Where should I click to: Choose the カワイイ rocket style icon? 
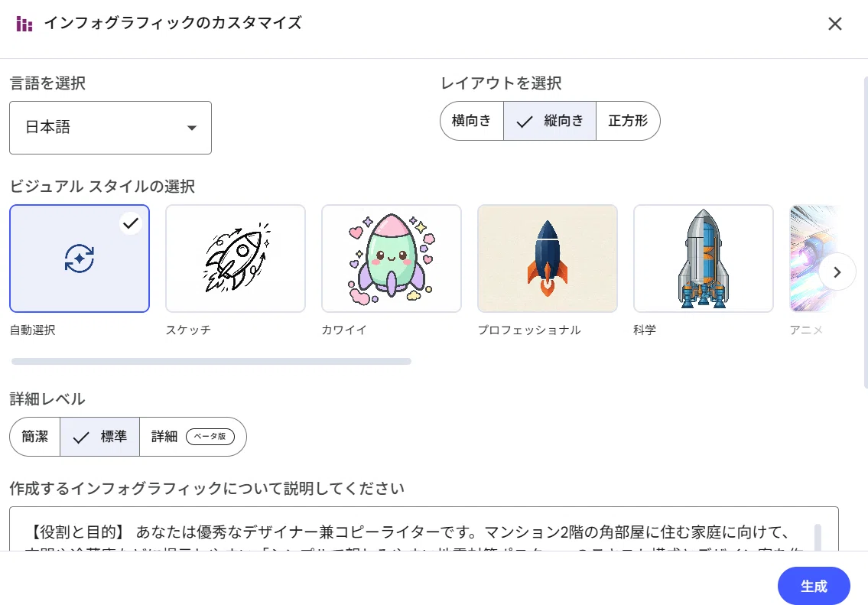pyautogui.click(x=392, y=259)
